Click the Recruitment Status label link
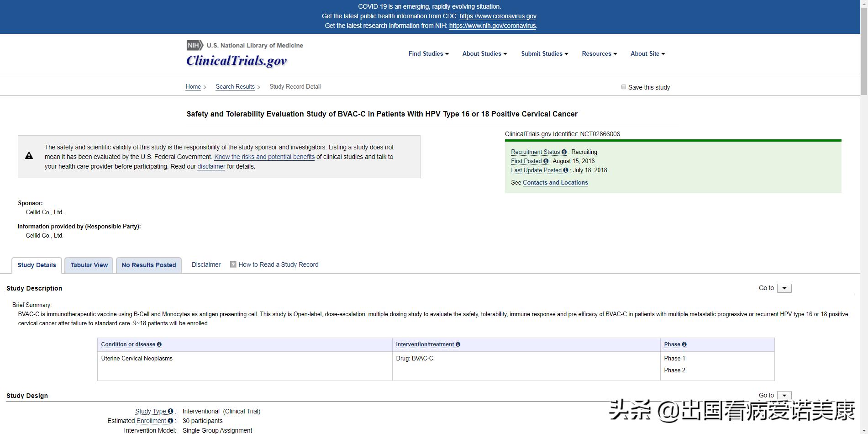The height and width of the screenshot is (434, 868). [535, 152]
